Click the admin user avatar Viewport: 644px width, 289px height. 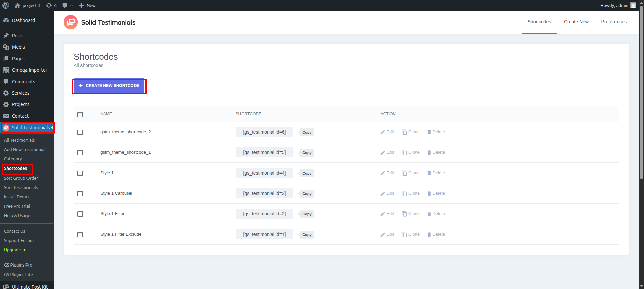(633, 5)
